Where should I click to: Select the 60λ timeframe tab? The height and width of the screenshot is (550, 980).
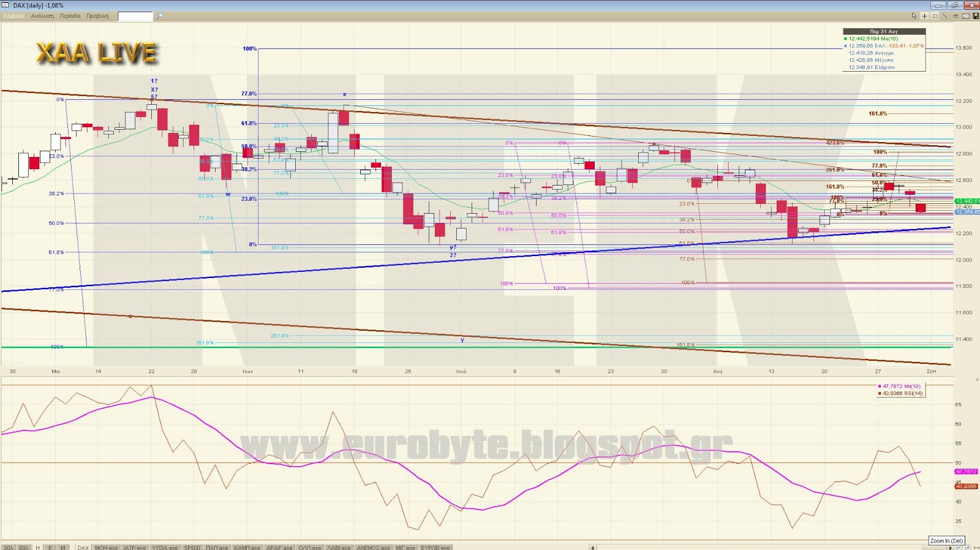coord(23,547)
